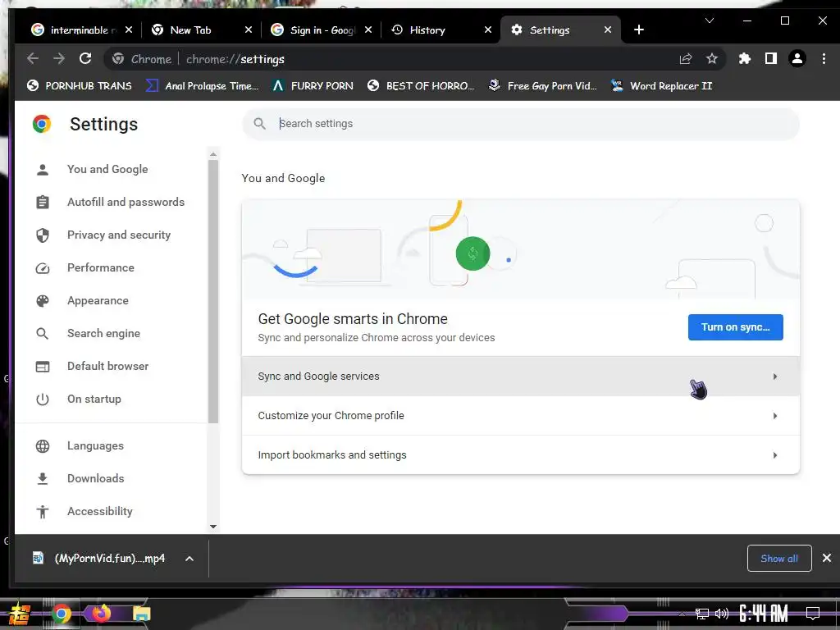Close the downloads bar
Viewport: 840px width, 630px height.
tap(827, 558)
